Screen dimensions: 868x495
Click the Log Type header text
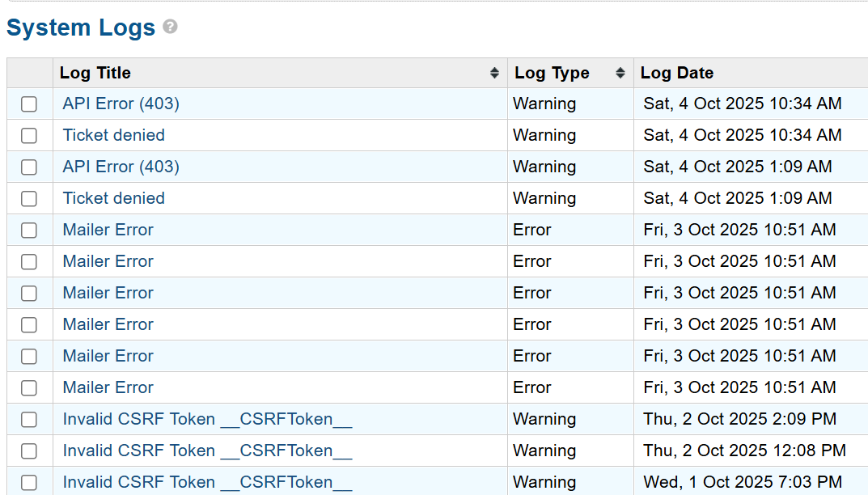552,73
